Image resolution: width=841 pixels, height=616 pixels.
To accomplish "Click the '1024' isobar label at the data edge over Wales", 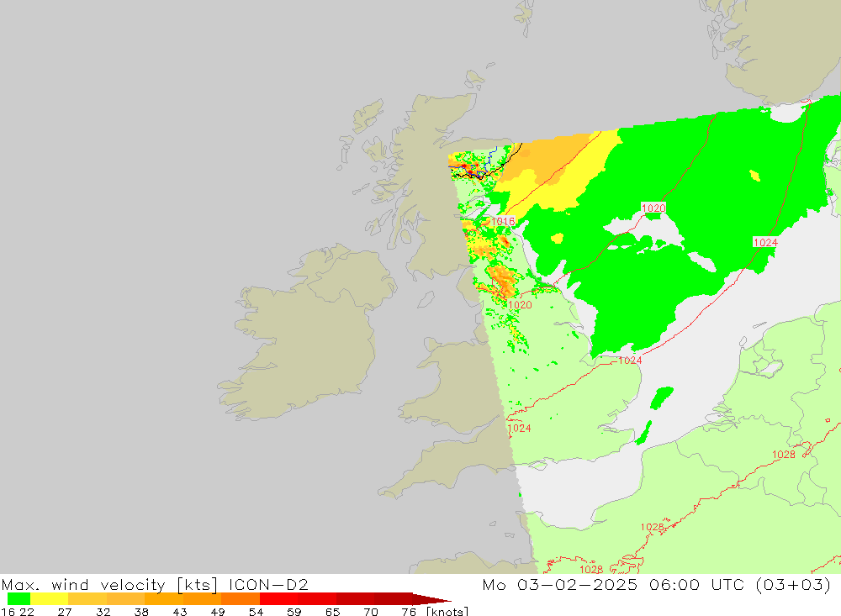I will (519, 428).
